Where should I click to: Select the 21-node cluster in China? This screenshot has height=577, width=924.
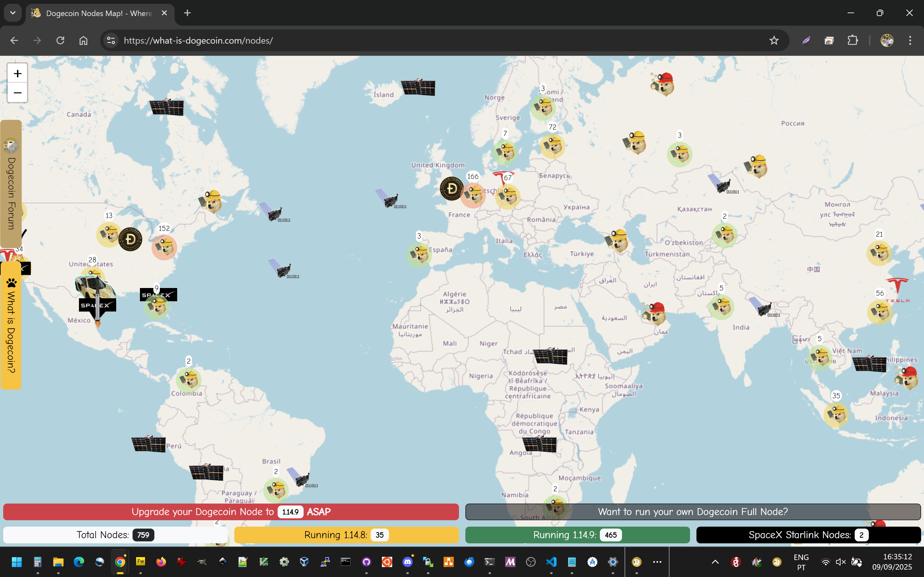879,253
